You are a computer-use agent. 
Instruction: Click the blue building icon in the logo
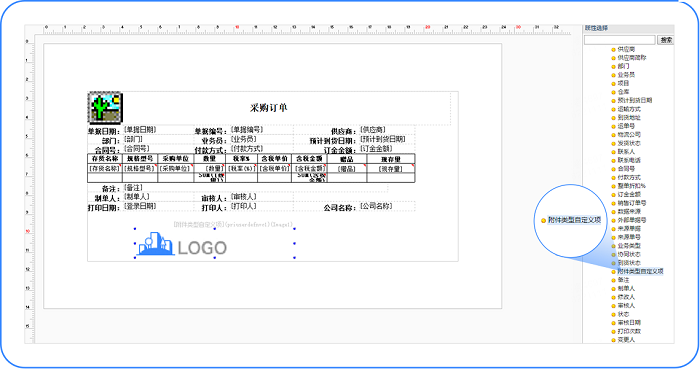(155, 244)
